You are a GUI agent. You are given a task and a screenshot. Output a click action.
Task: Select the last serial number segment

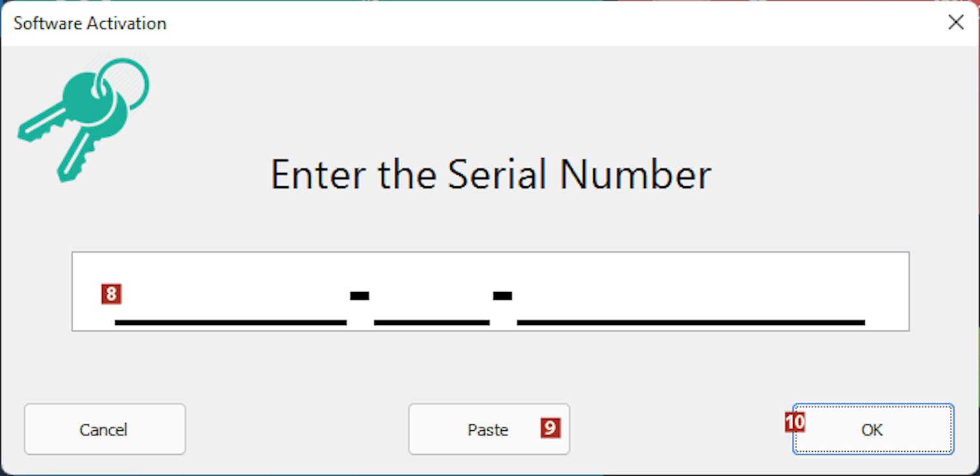(x=691, y=304)
